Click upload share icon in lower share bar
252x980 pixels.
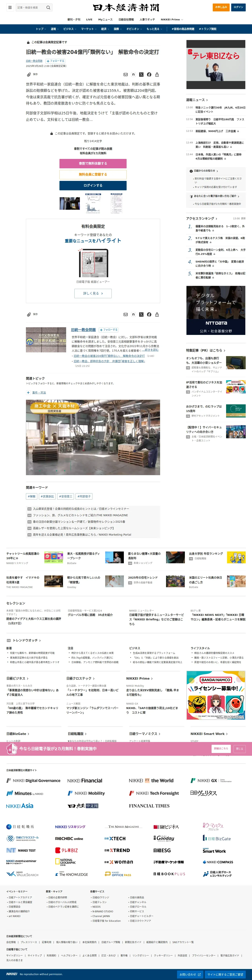pos(157,315)
